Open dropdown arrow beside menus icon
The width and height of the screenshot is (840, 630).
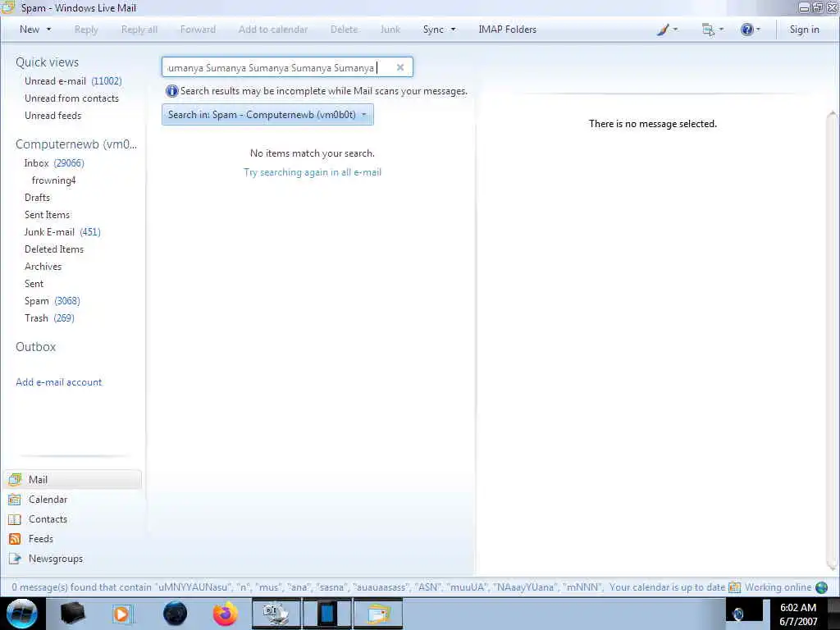(721, 30)
